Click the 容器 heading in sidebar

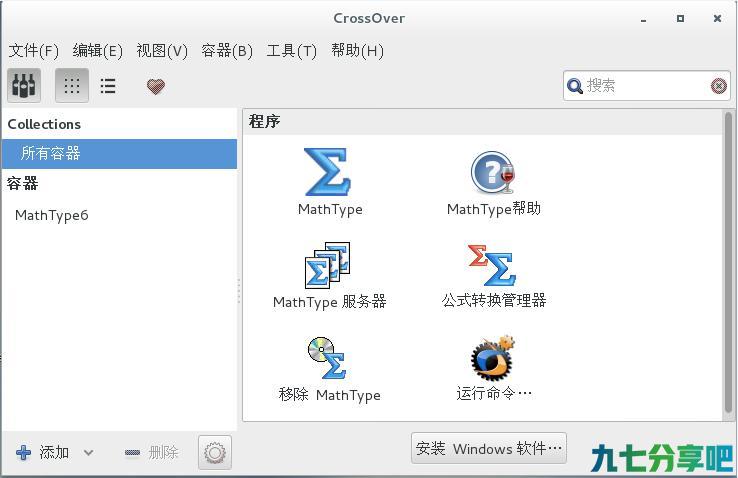22,183
